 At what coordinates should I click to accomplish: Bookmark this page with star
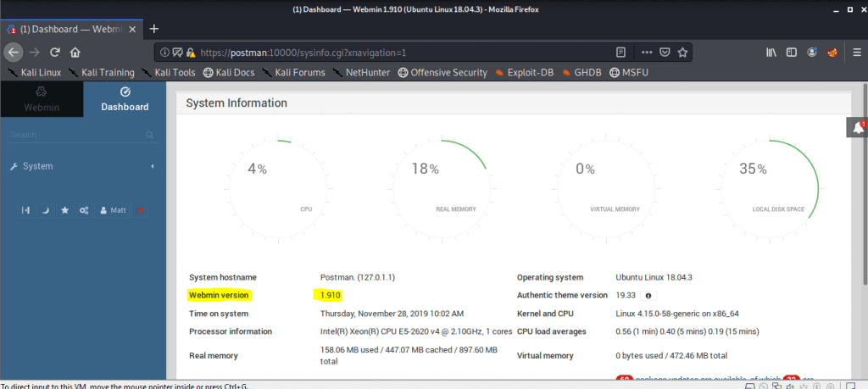click(682, 53)
